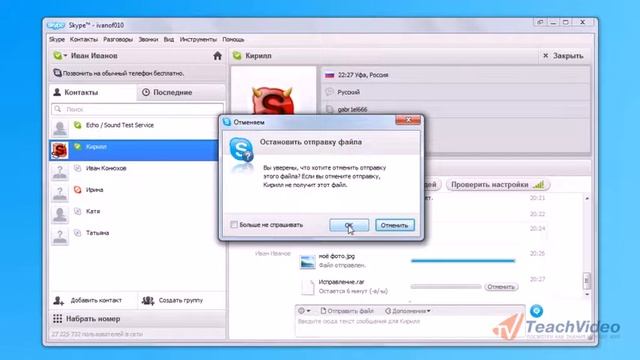
Task: Click the signal strength bars icon
Action: point(539,185)
